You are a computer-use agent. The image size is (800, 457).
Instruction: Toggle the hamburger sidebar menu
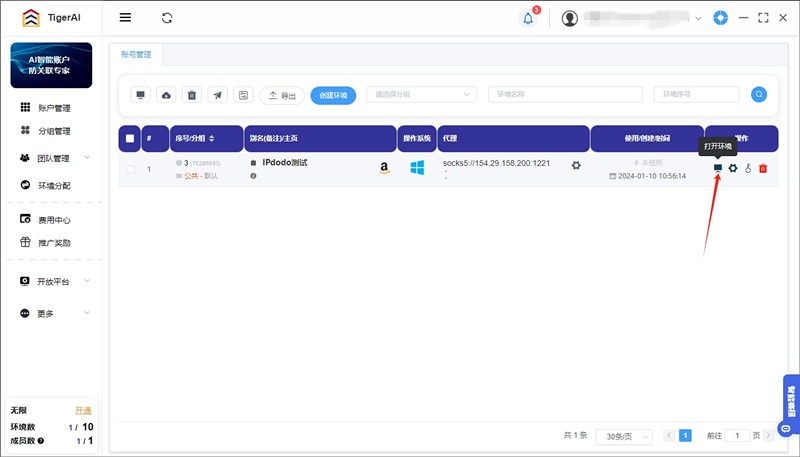tap(125, 18)
